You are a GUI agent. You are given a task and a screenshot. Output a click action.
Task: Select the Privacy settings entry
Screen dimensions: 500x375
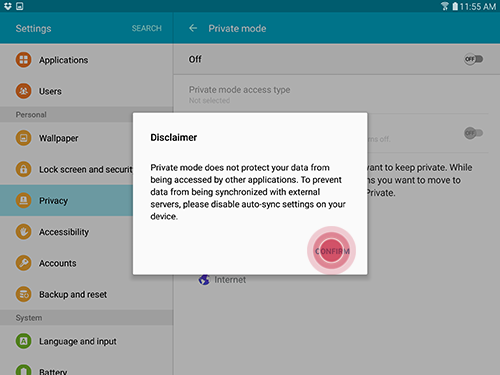point(66,200)
